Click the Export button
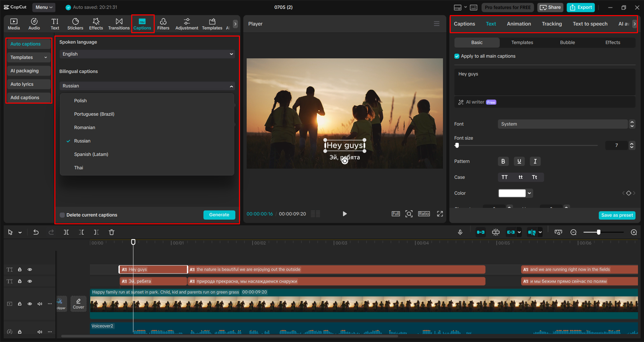 (x=581, y=7)
